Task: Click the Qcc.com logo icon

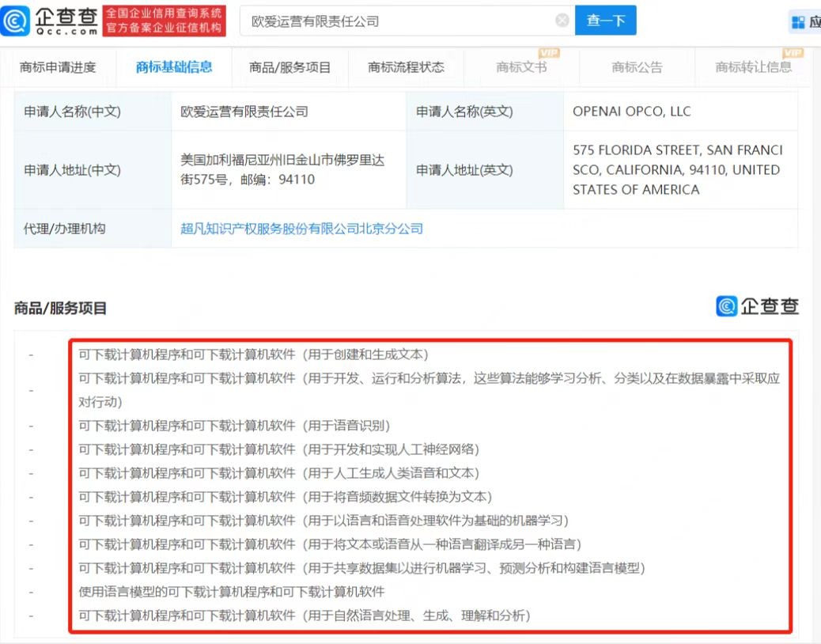Action: tap(15, 21)
